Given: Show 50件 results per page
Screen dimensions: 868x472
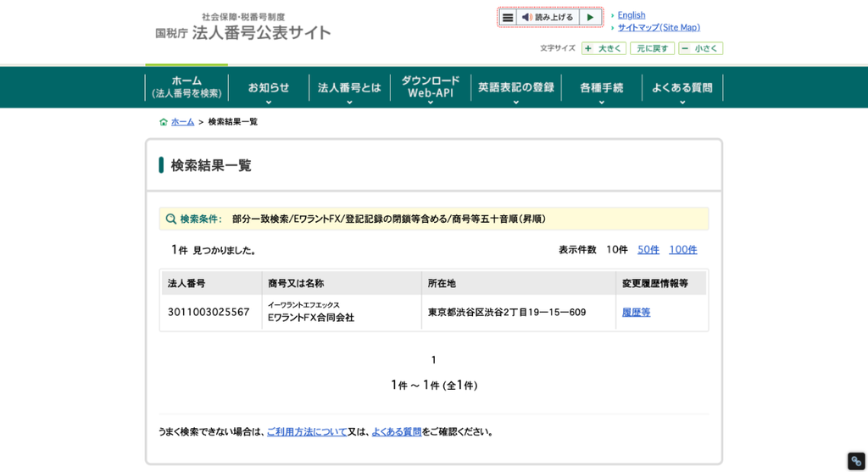Looking at the screenshot, I should tap(648, 249).
